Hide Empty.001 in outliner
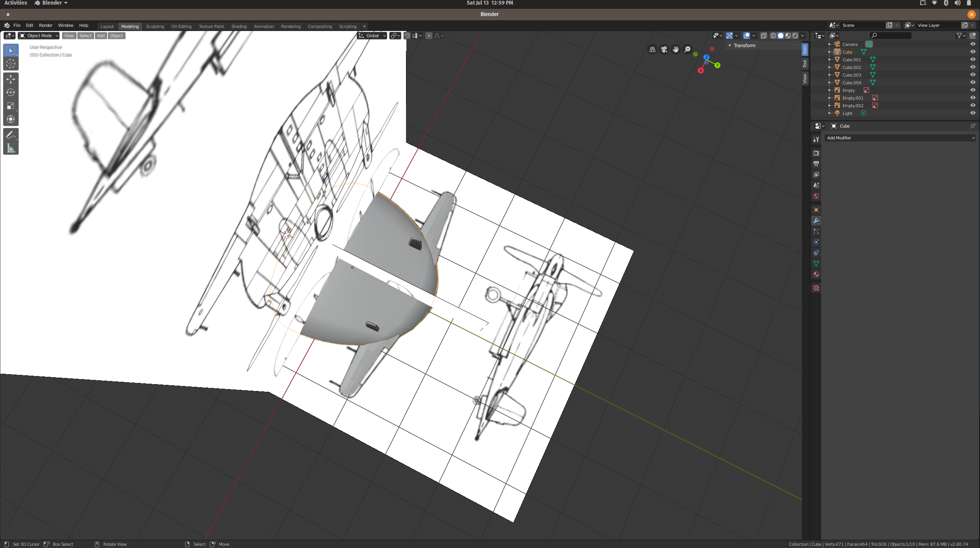 (x=973, y=98)
